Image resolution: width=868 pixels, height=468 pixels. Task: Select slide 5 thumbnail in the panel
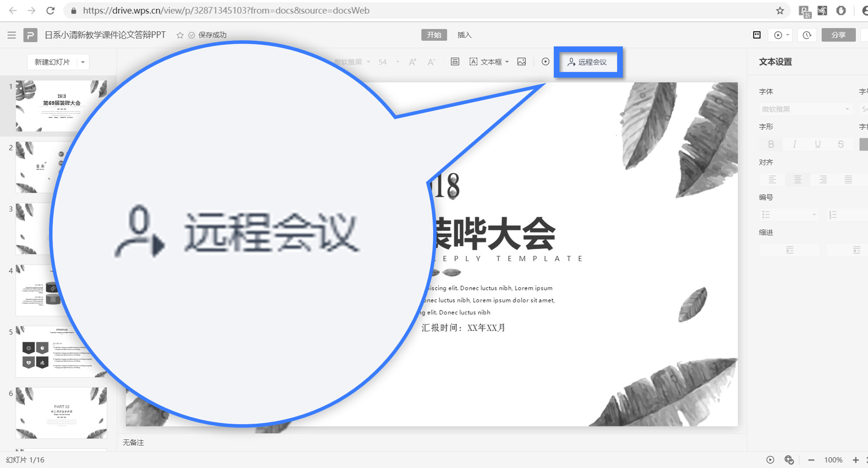(x=61, y=350)
